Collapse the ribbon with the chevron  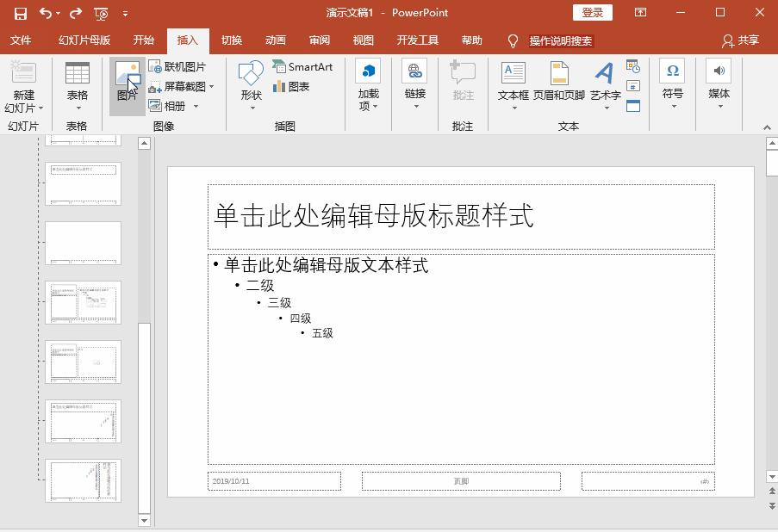766,126
